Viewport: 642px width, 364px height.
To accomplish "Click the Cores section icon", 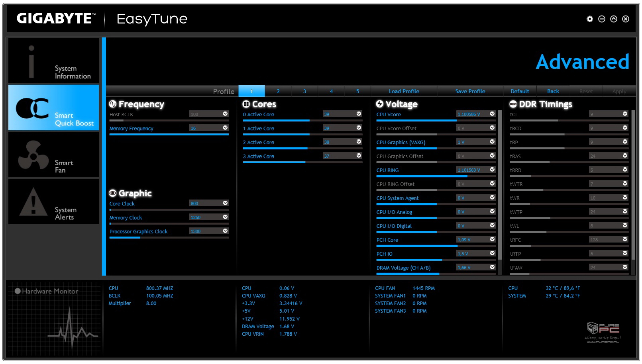I will (246, 104).
